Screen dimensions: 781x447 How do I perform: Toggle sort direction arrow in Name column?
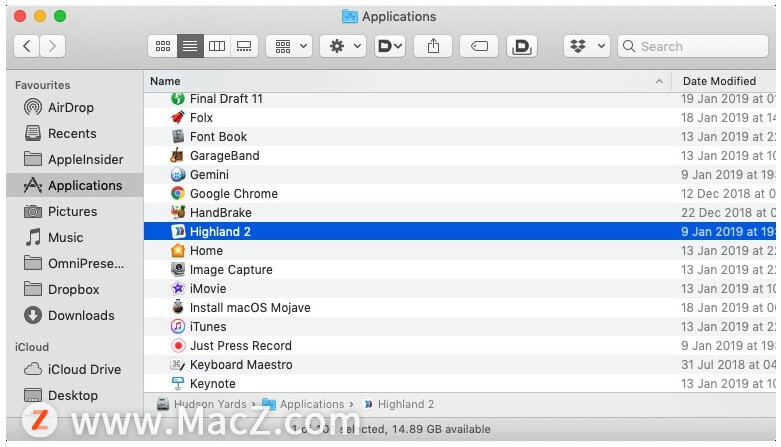point(659,81)
